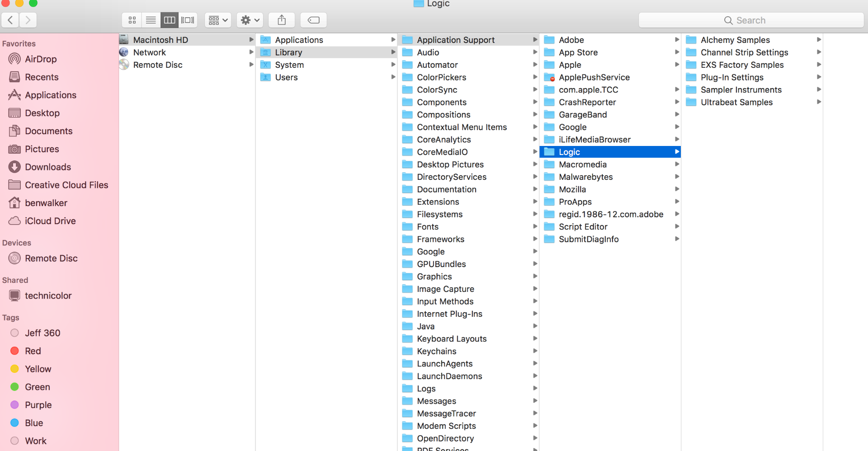The width and height of the screenshot is (868, 451).
Task: Select the Network globe icon
Action: (124, 52)
